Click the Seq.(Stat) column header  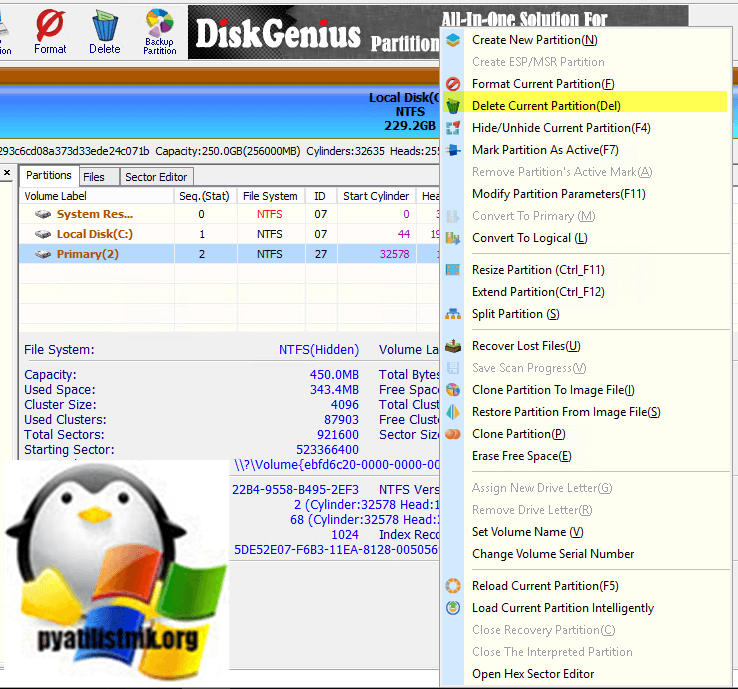[x=205, y=196]
